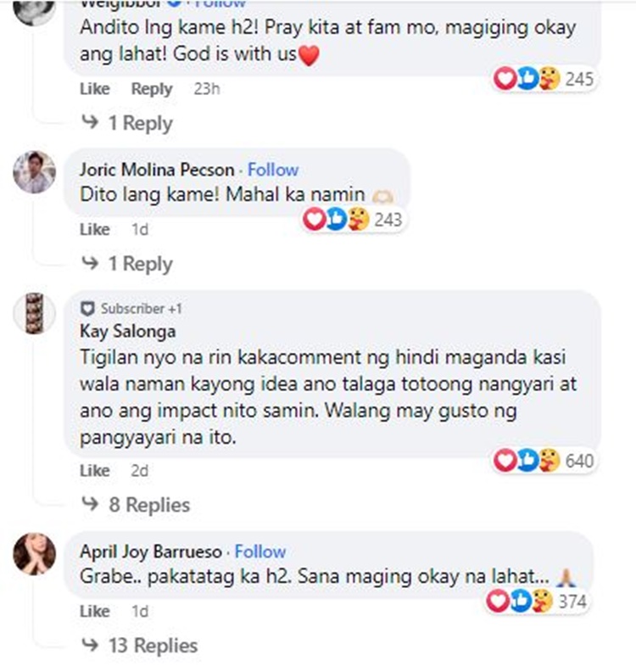
Task: Click reply arrow icon beside 8 Replies
Action: coord(90,503)
